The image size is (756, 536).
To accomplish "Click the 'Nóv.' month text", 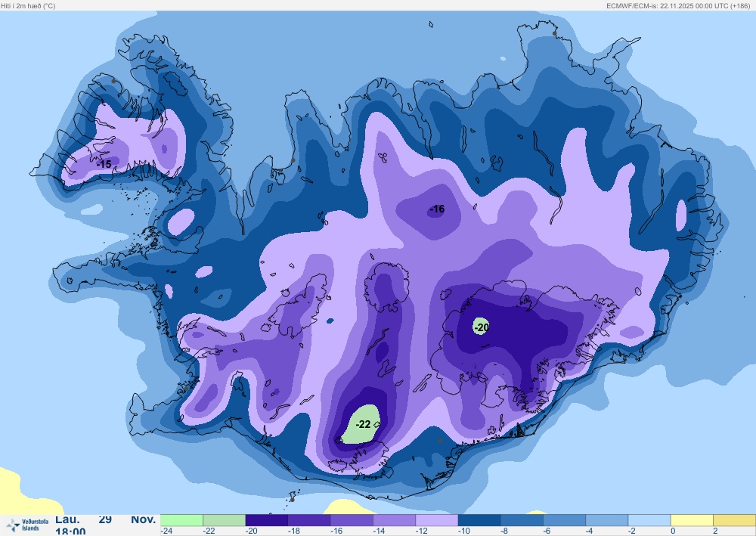I will click(x=143, y=519).
